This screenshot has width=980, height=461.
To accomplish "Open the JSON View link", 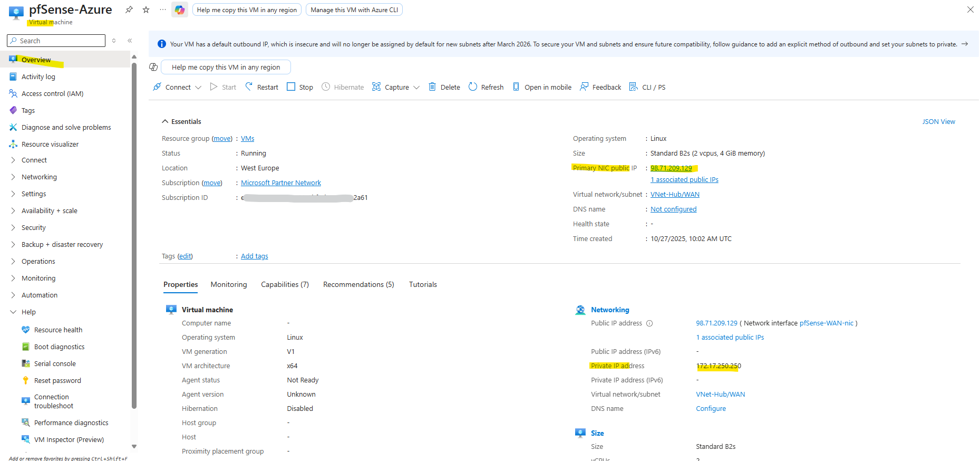I will pyautogui.click(x=938, y=121).
